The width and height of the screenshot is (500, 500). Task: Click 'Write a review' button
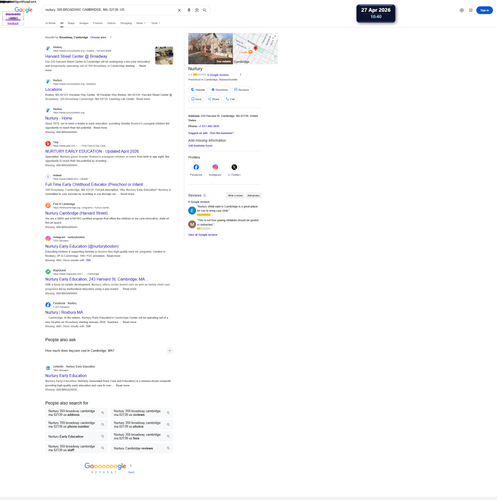pyautogui.click(x=235, y=196)
